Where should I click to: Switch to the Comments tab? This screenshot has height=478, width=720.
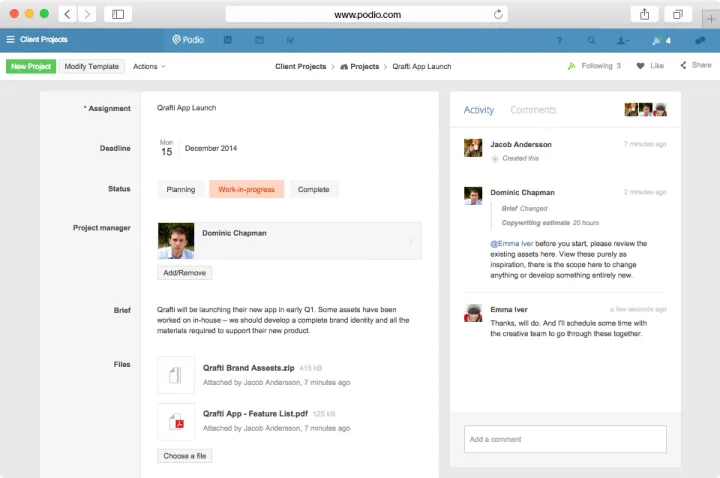click(533, 110)
